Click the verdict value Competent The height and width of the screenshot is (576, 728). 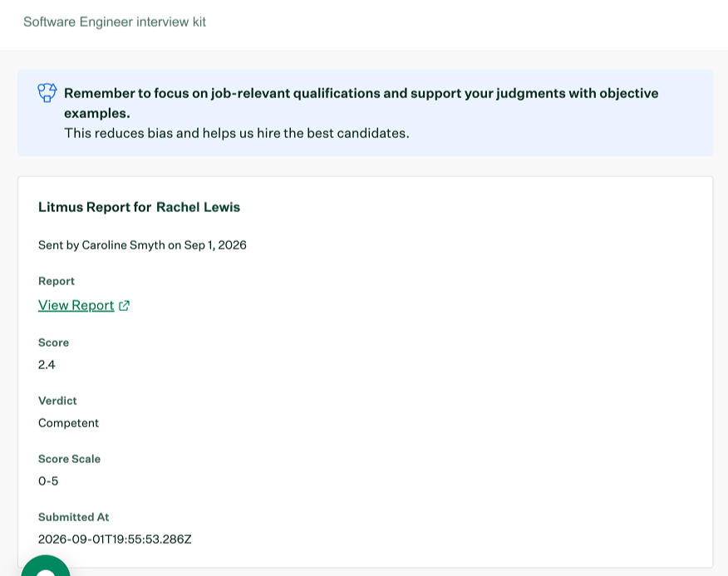pyautogui.click(x=68, y=423)
